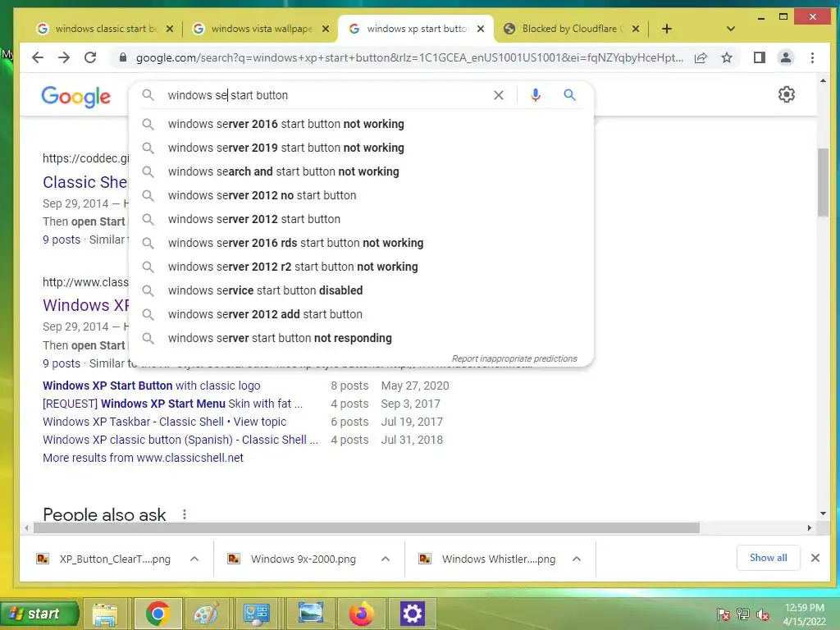
Task: Reload the current page
Action: pos(90,57)
